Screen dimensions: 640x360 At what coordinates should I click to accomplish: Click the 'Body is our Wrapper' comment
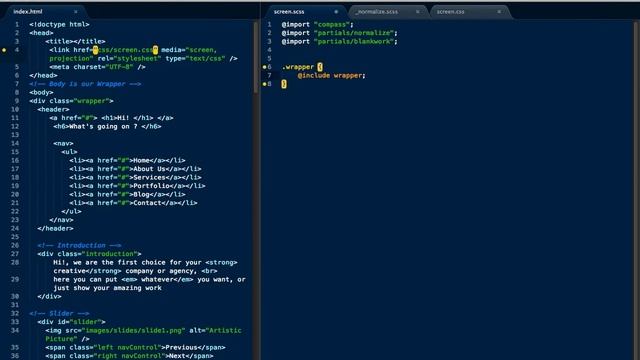click(85, 84)
